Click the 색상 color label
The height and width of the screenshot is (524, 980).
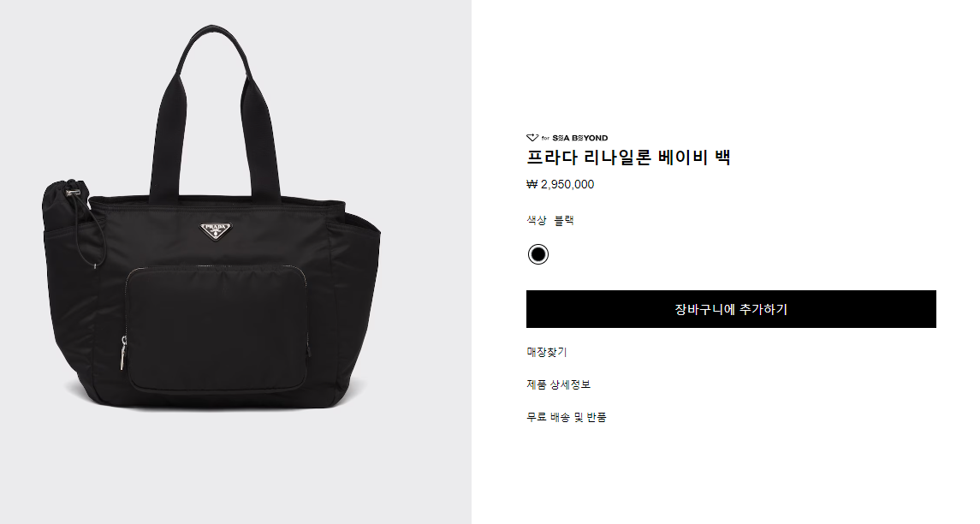pos(537,220)
